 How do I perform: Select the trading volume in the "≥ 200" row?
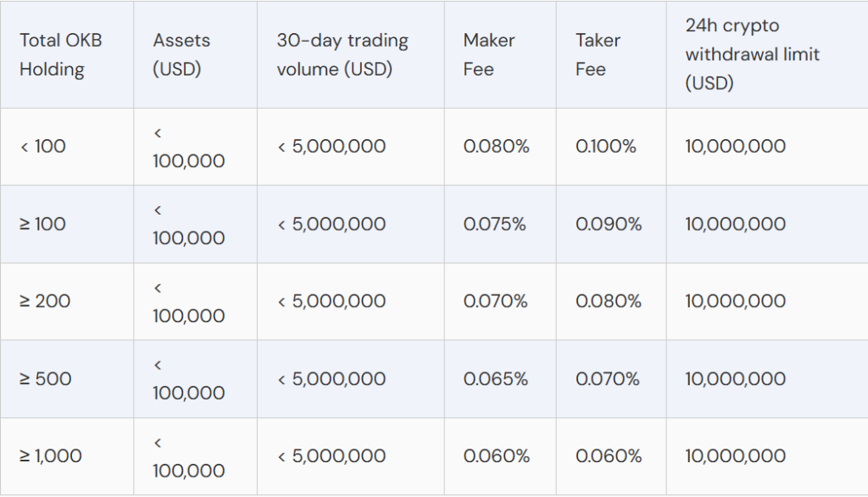click(331, 301)
